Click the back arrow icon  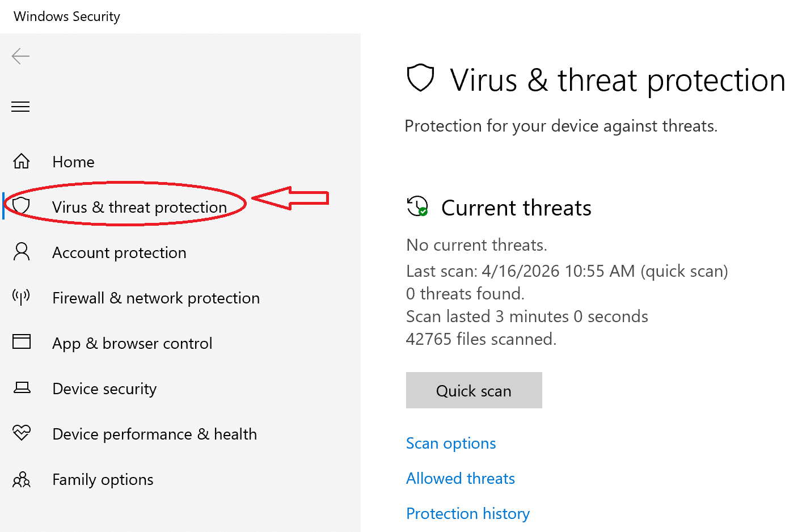(x=20, y=56)
